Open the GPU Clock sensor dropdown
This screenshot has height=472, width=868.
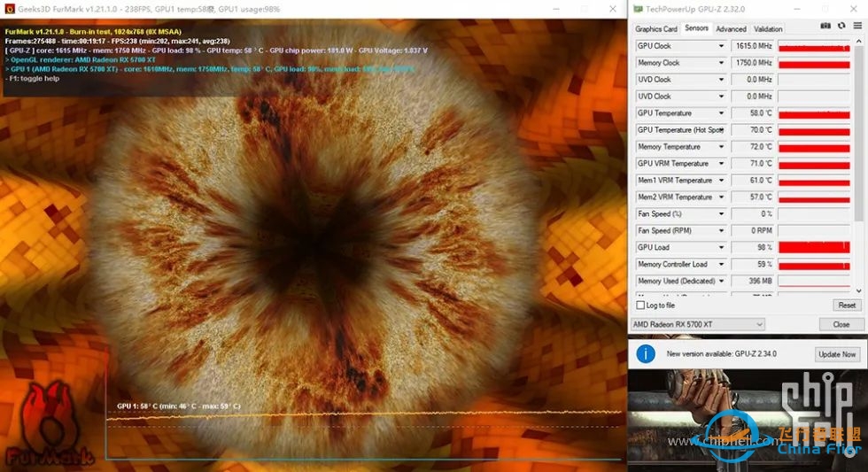click(x=721, y=46)
